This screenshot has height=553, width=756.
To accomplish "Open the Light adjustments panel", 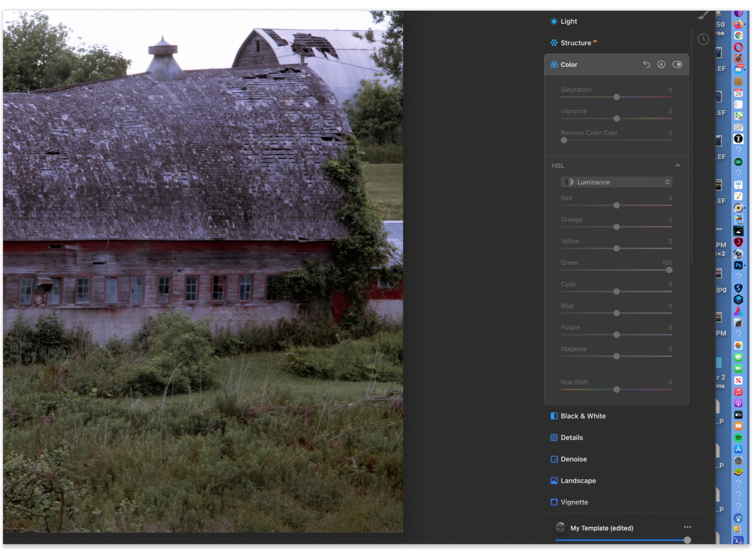I will pyautogui.click(x=568, y=21).
